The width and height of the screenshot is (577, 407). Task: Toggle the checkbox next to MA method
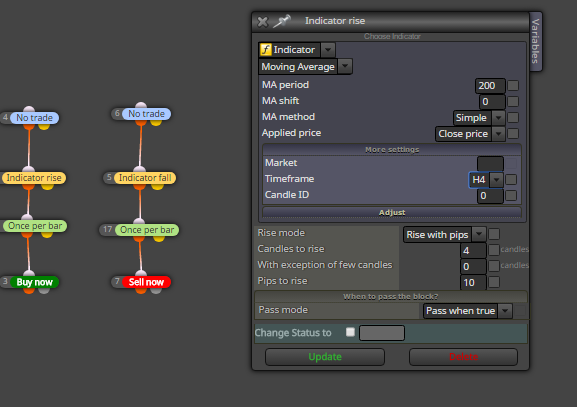[x=513, y=118]
